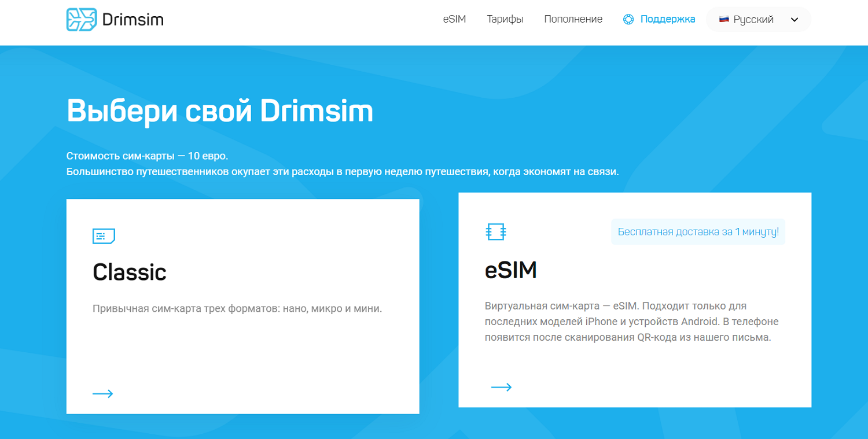Open the Тарифы menu item
The height and width of the screenshot is (439, 868).
tap(505, 19)
